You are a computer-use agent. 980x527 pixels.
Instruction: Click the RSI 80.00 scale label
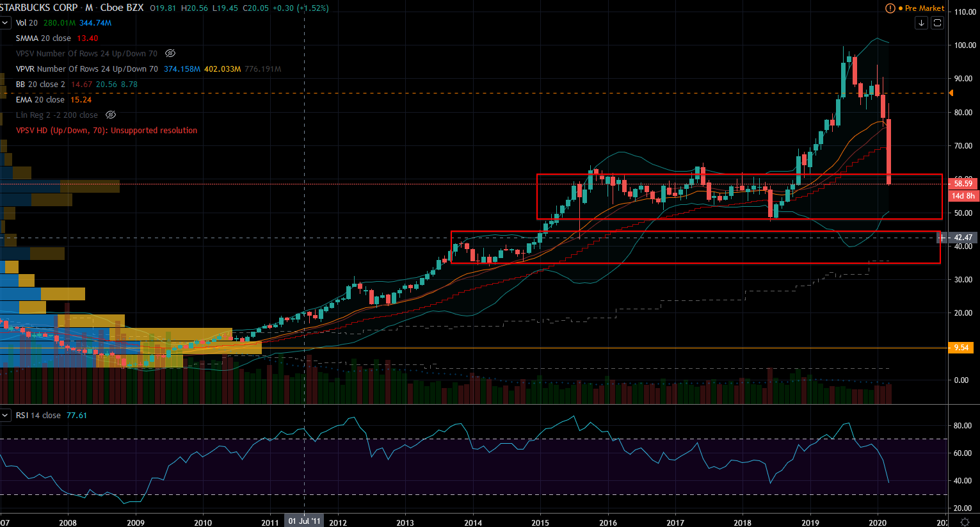pos(963,426)
